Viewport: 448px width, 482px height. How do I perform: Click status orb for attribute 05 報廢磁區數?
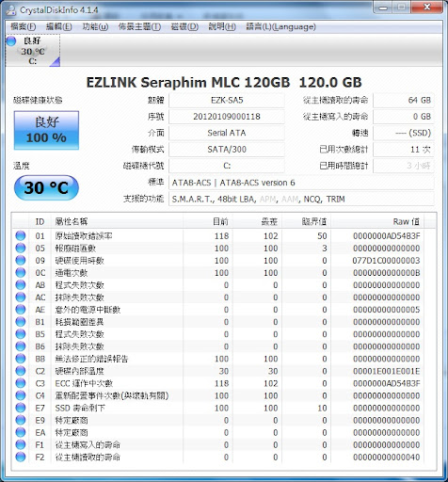[x=21, y=248]
